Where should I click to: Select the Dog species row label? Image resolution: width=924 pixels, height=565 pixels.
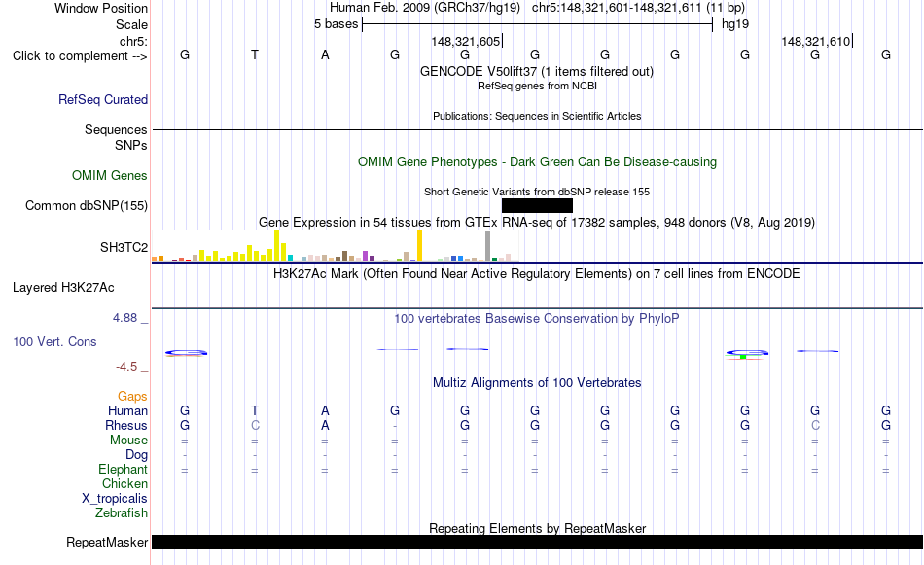tap(136, 455)
